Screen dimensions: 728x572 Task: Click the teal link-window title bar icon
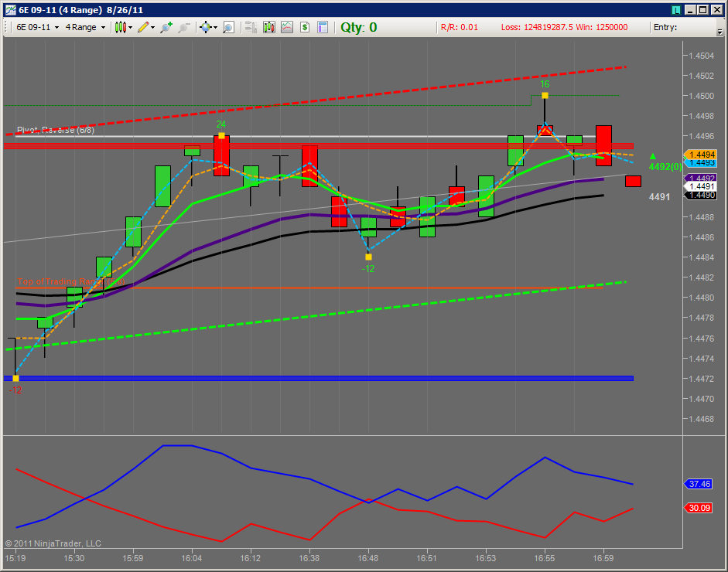click(x=676, y=10)
